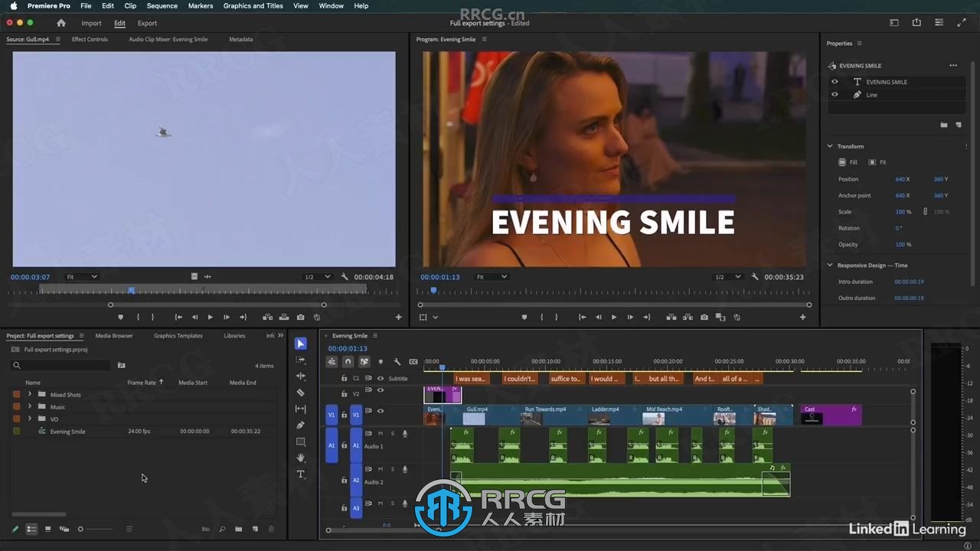Image resolution: width=980 pixels, height=551 pixels.
Task: Switch Project panel to freeform view
Action: (64, 529)
